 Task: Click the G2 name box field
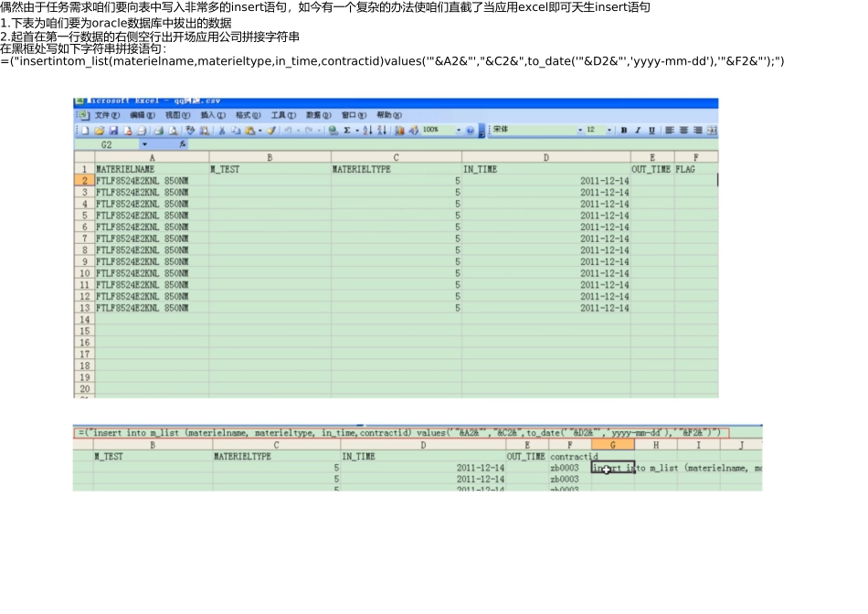[x=107, y=144]
